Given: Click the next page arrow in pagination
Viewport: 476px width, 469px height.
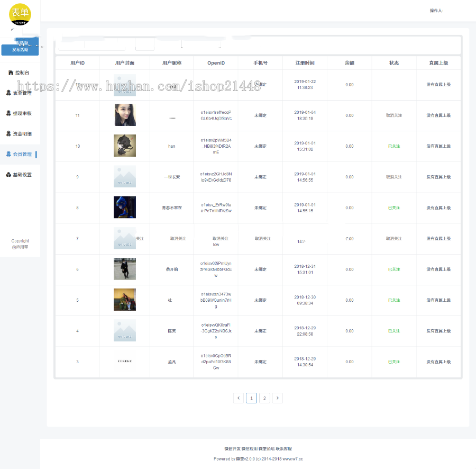Looking at the screenshot, I should click(x=278, y=398).
